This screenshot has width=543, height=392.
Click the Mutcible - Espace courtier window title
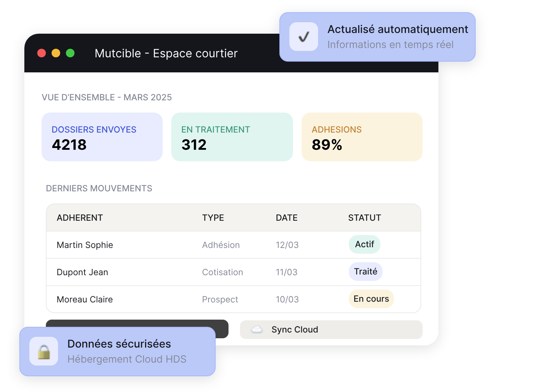[x=166, y=53]
